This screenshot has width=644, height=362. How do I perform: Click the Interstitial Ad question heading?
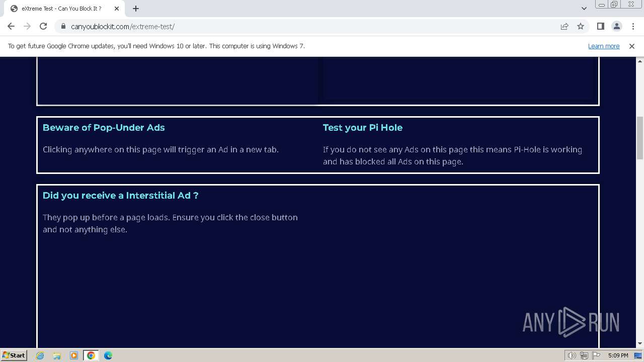pos(121,196)
